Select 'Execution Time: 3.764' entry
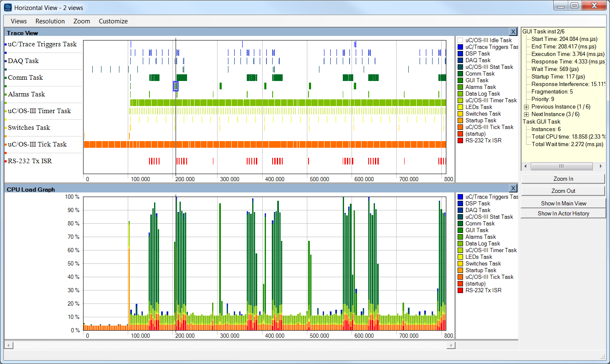The image size is (610, 364). tap(568, 54)
